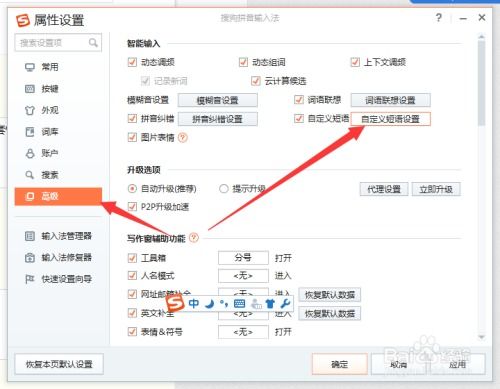This screenshot has height=389, width=500.
Task: Click the magnifier icon in settings search box
Action: click(93, 43)
